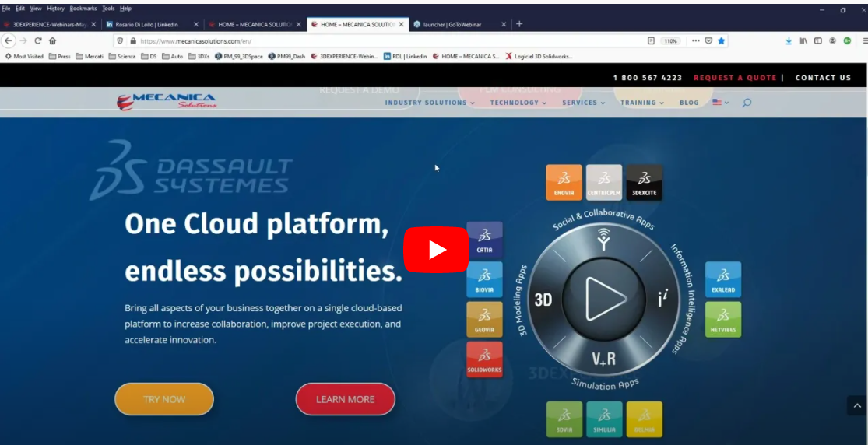The image size is (868, 445).
Task: Click the 3DVIA app tile
Action: [564, 419]
